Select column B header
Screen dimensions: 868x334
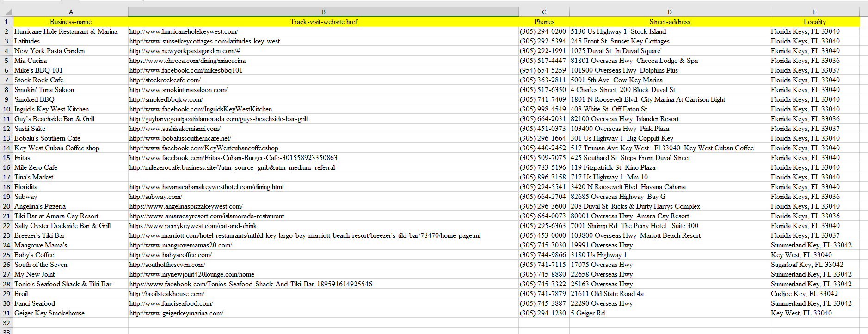pyautogui.click(x=323, y=12)
